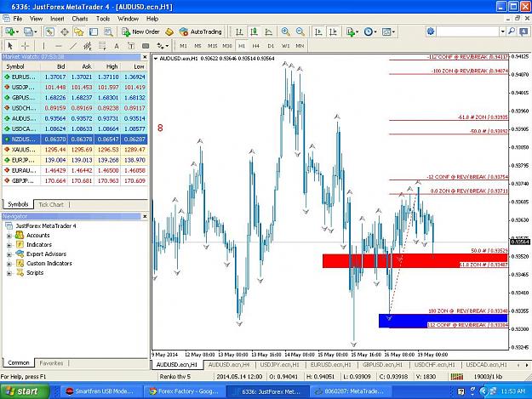Expand the Accounts tree node
The height and width of the screenshot is (399, 532).
pyautogui.click(x=9, y=236)
